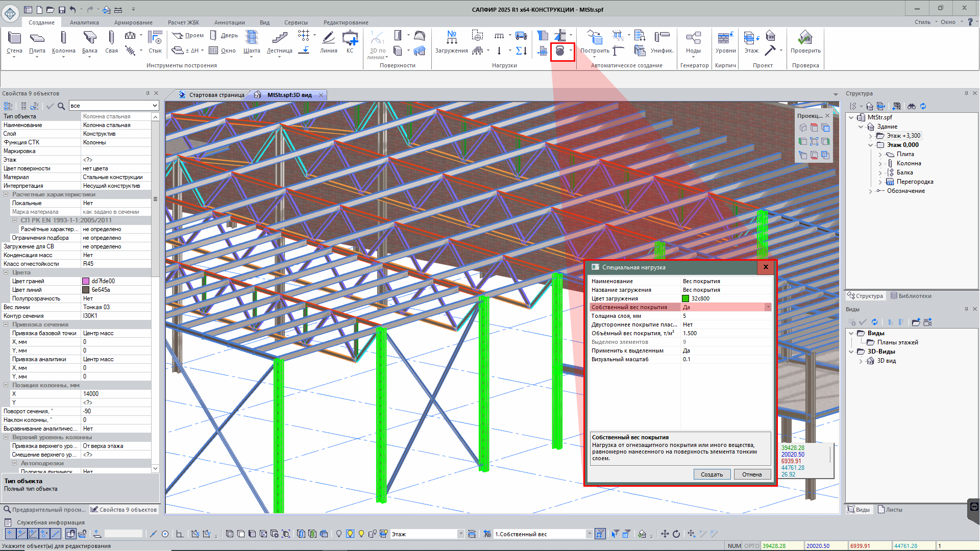Toggle the ОРТО mode in the status bar
The width and height of the screenshot is (980, 551).
point(751,546)
